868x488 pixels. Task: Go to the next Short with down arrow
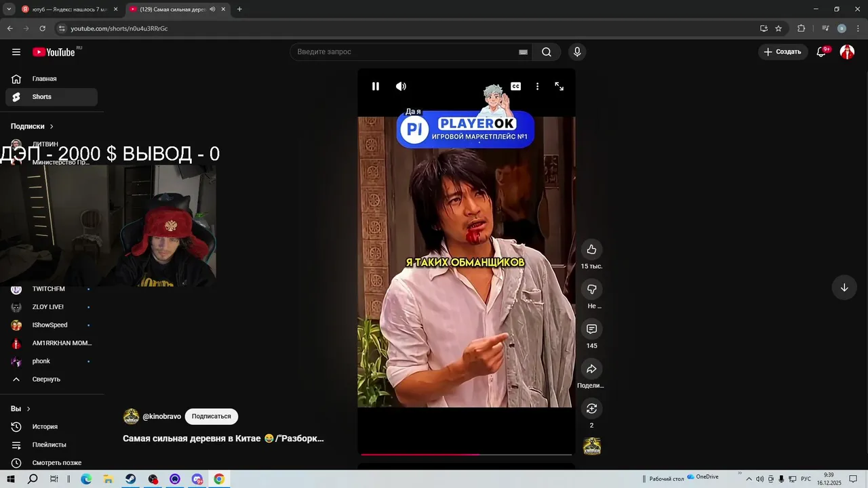pos(844,287)
